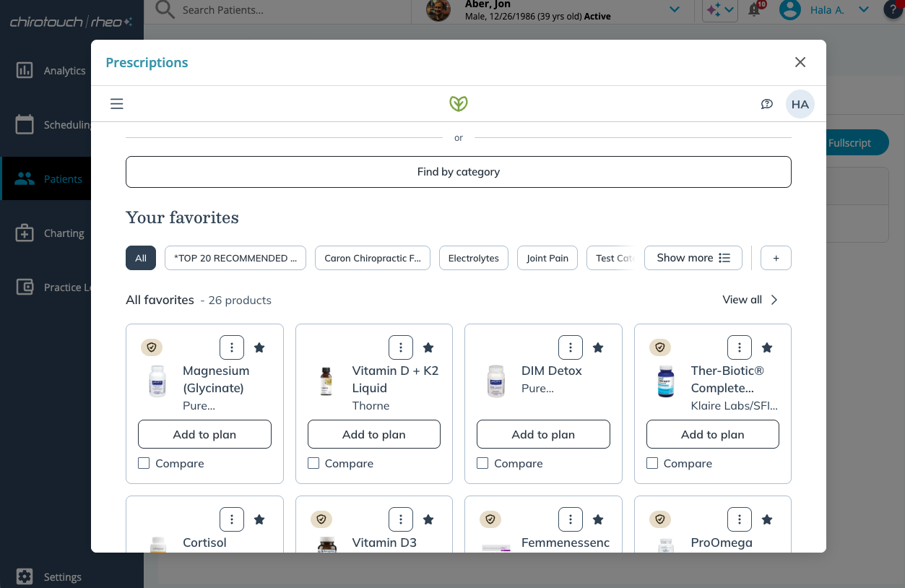The image size is (905, 588).
Task: Enable Compare for Vitamin D + K2 Liquid
Action: [313, 463]
